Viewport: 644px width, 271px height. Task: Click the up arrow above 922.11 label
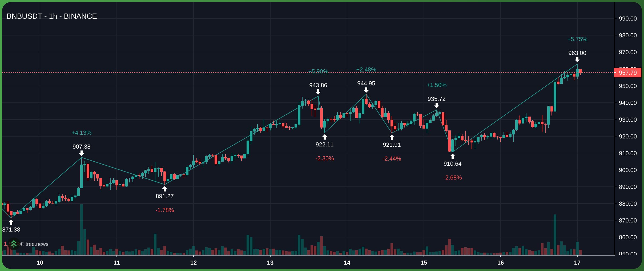(x=325, y=137)
